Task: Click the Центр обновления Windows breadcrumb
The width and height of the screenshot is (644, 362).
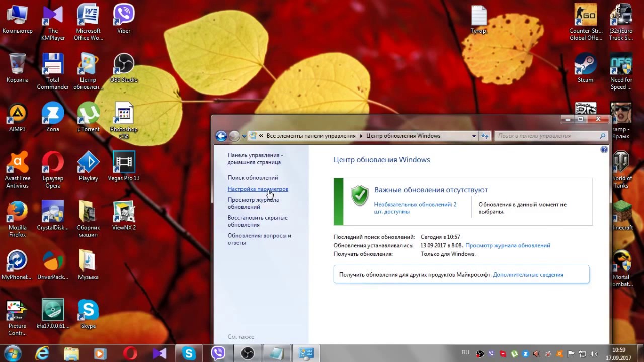Action: pyautogui.click(x=403, y=136)
